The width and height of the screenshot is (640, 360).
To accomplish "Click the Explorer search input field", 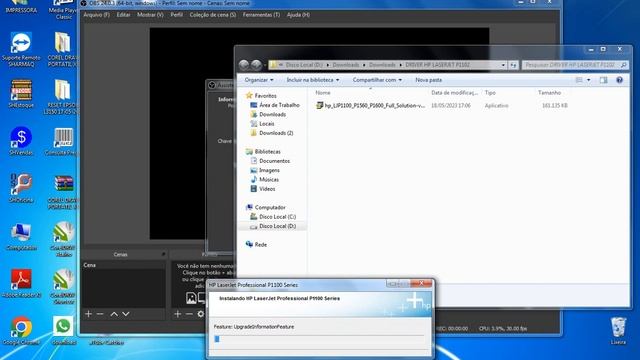I will point(570,65).
